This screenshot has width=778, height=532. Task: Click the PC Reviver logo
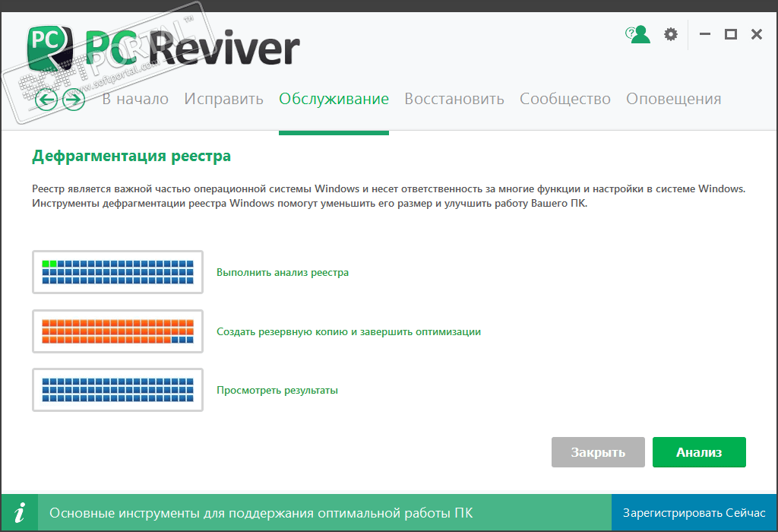tap(164, 49)
